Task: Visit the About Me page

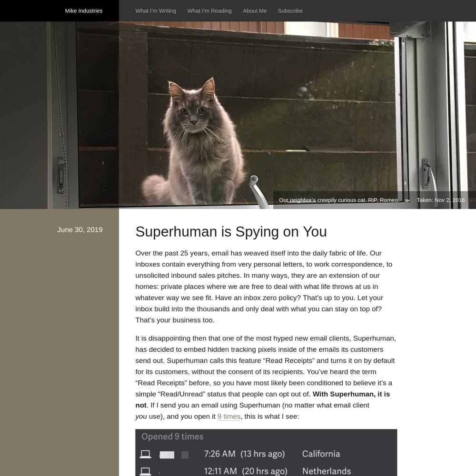Action: 255,10
